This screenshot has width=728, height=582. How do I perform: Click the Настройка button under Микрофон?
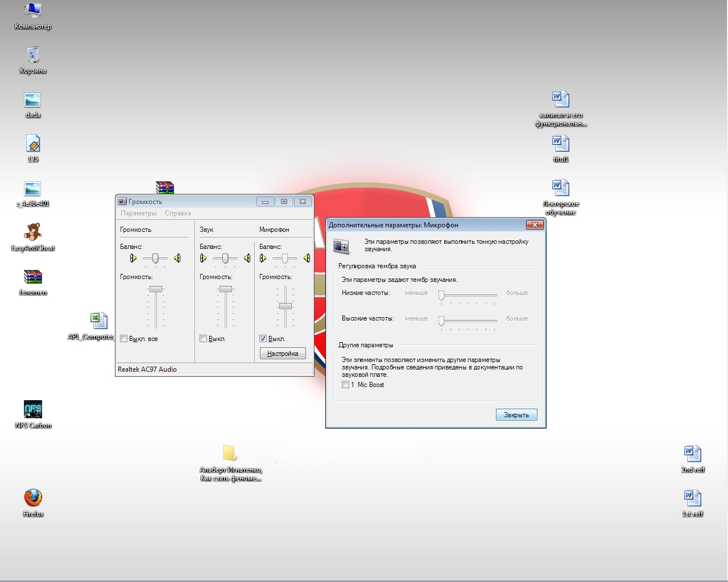pos(283,354)
